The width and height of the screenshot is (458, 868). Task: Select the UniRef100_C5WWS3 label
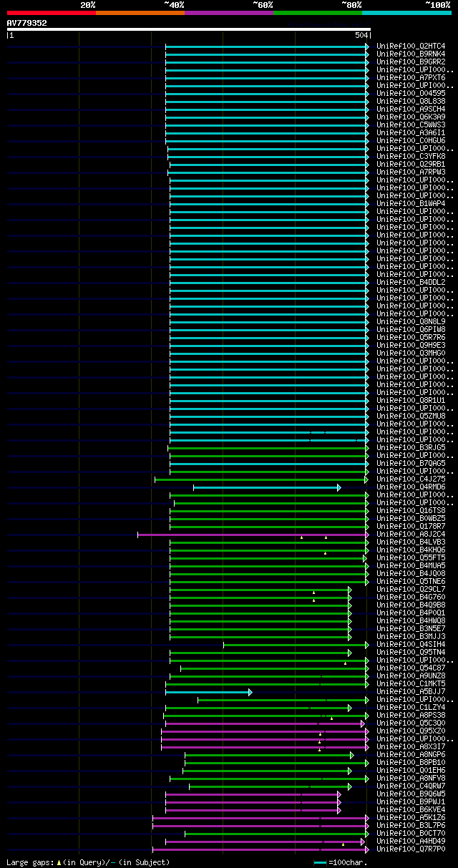click(411, 125)
